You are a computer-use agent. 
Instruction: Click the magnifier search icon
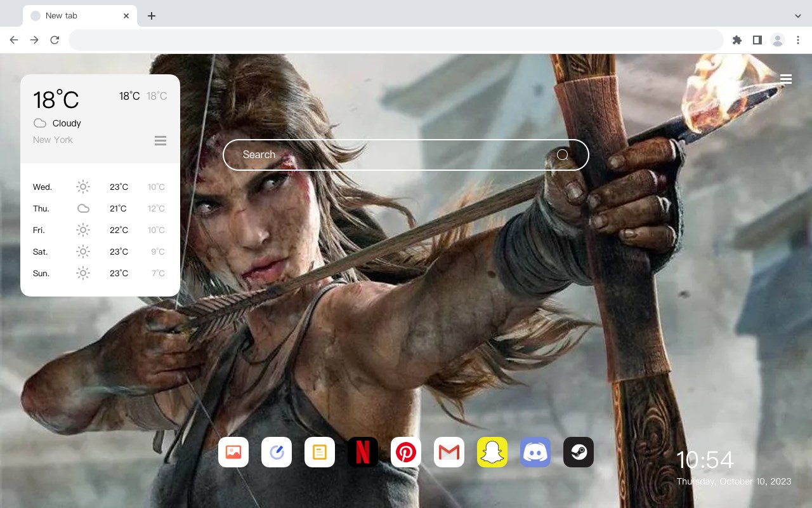pos(563,155)
